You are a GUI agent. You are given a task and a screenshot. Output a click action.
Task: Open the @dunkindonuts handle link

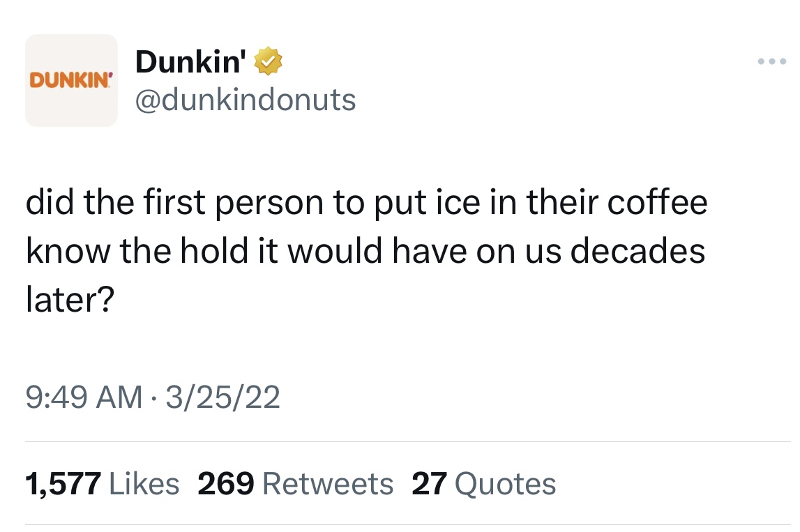tap(245, 100)
